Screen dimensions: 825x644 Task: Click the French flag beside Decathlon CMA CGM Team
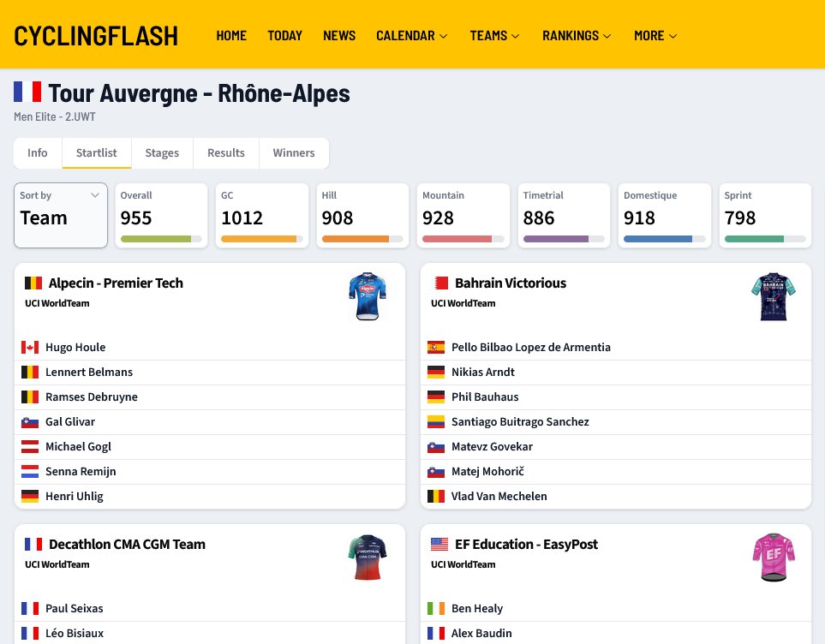(33, 544)
